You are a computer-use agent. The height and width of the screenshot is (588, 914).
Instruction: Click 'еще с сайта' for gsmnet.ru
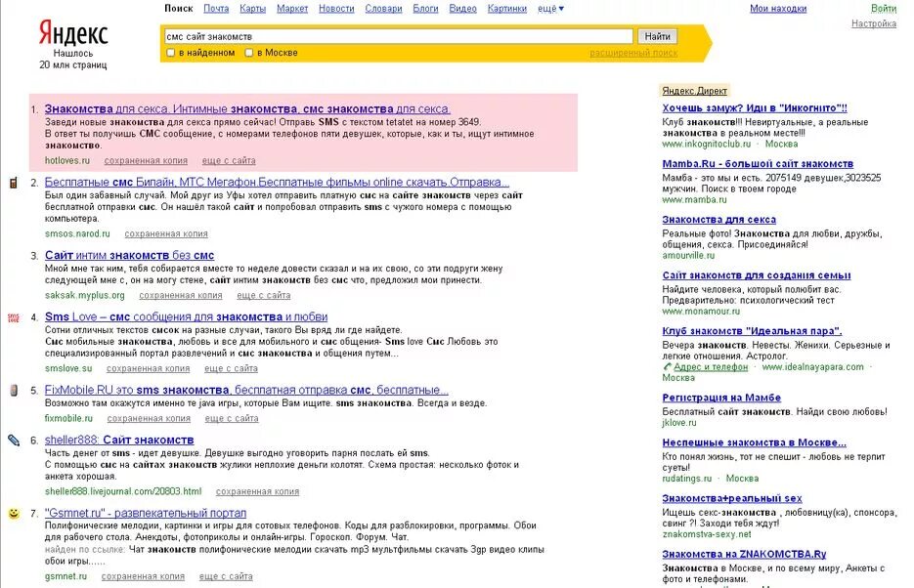click(226, 577)
